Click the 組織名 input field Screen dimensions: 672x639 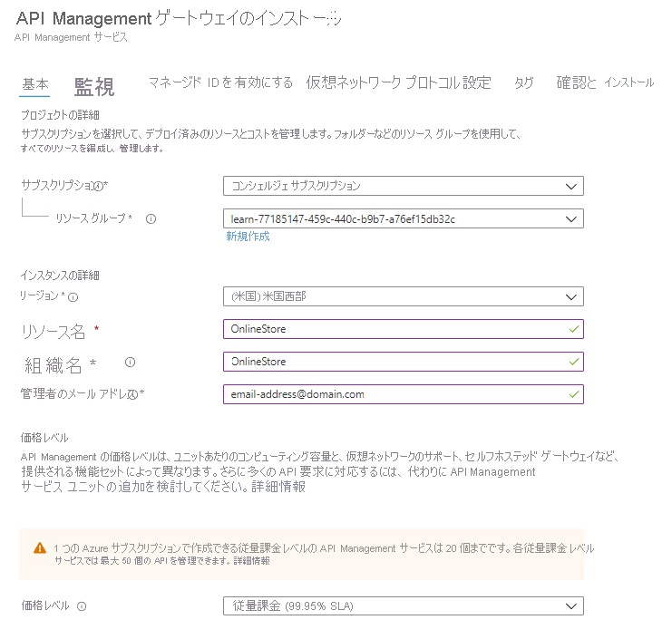point(404,362)
